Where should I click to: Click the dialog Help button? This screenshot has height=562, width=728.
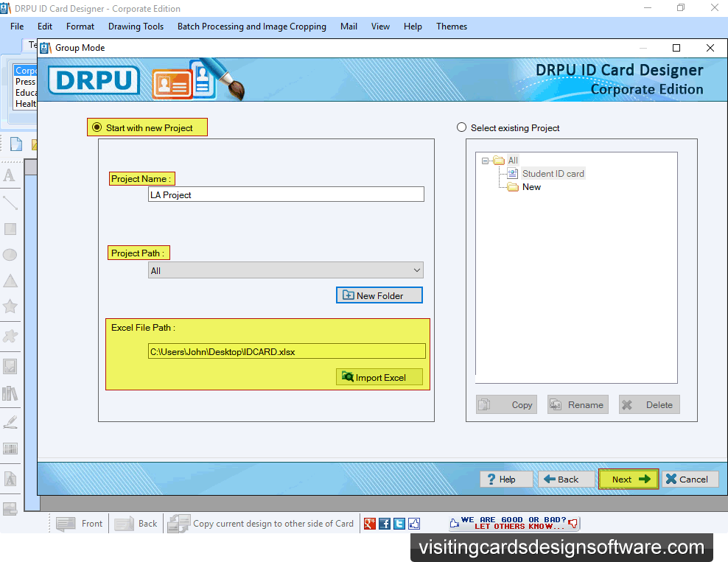506,479
